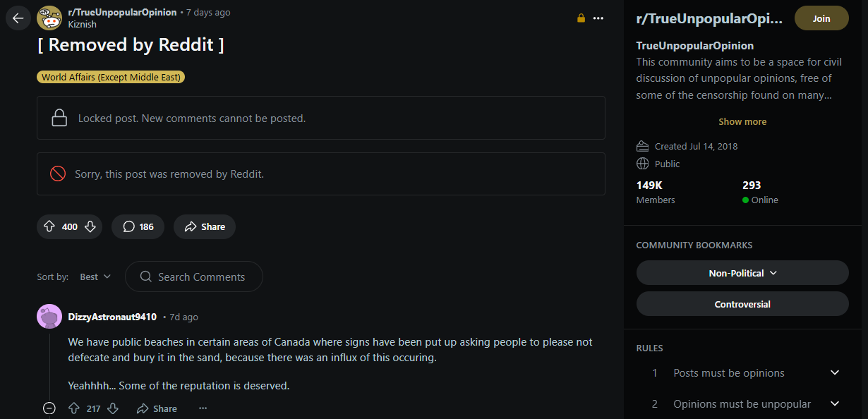Click the 'Created Jul 14, 2018' text
This screenshot has width=868, height=419.
click(x=696, y=146)
